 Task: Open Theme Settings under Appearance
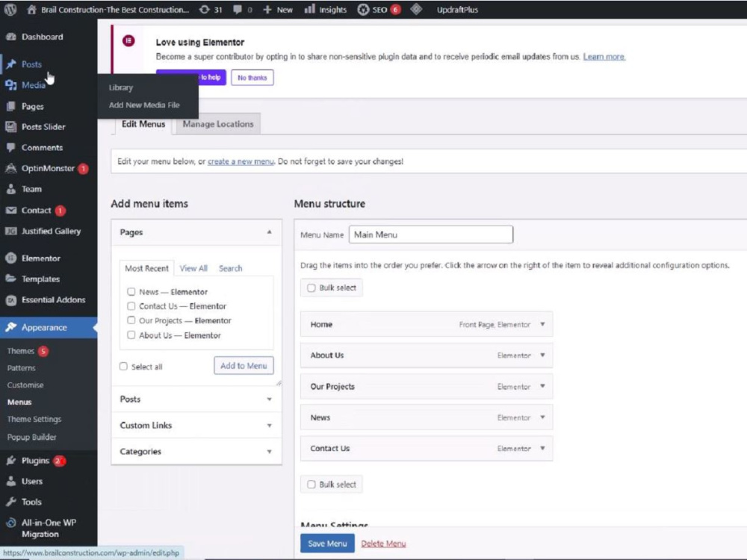tap(34, 419)
